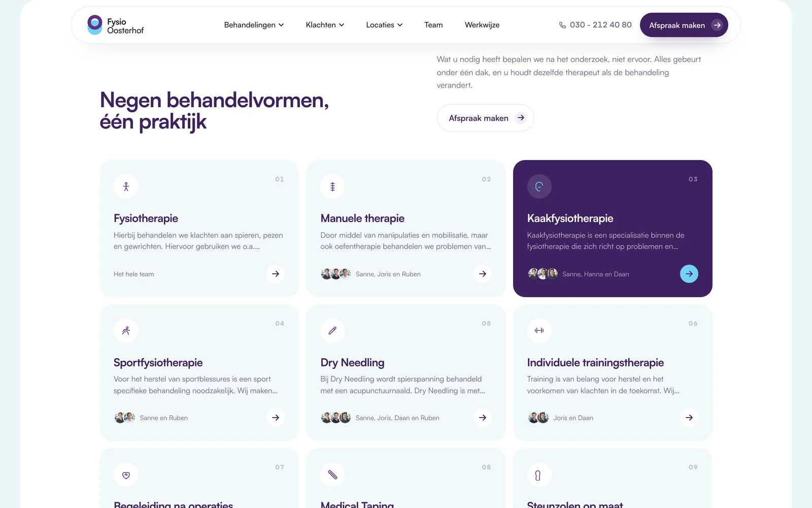Open the Fysiotherapie card title
The image size is (812, 508).
(x=146, y=218)
